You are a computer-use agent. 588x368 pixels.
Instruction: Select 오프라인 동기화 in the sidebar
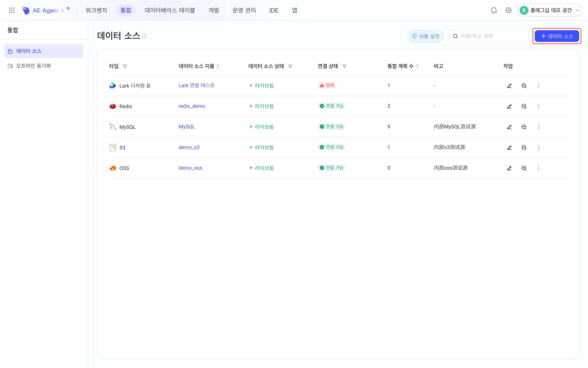[x=44, y=66]
